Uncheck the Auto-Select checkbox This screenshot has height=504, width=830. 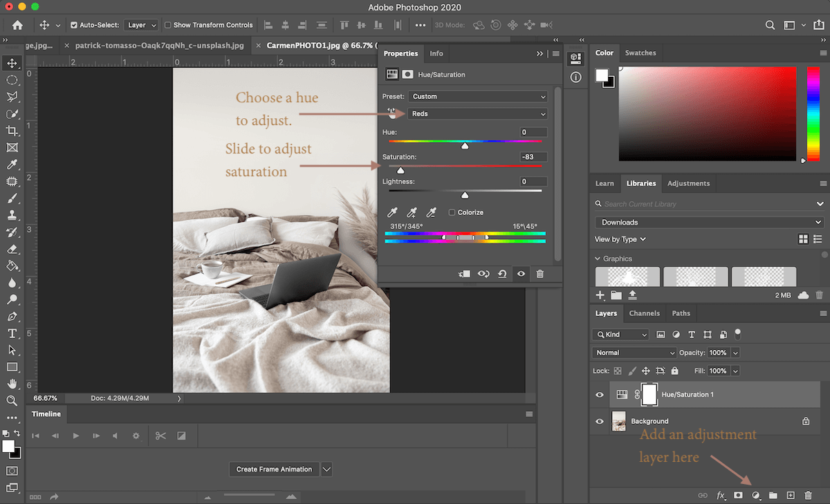click(x=74, y=25)
